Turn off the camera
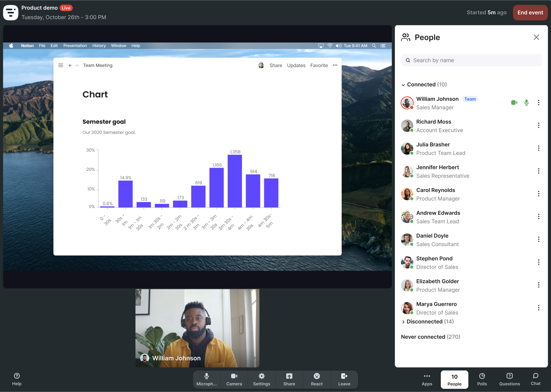This screenshot has width=551, height=392. pos(234,379)
